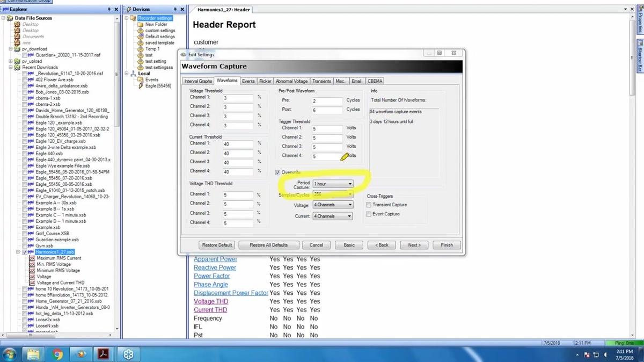644x362 pixels.
Task: Pin the Explorer panel with the pushpin icon
Action: 109,9
